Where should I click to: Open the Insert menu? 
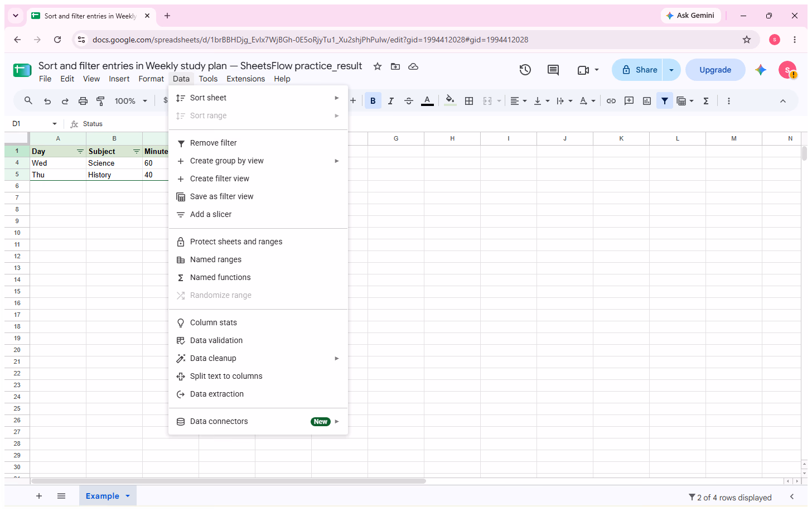click(x=119, y=79)
